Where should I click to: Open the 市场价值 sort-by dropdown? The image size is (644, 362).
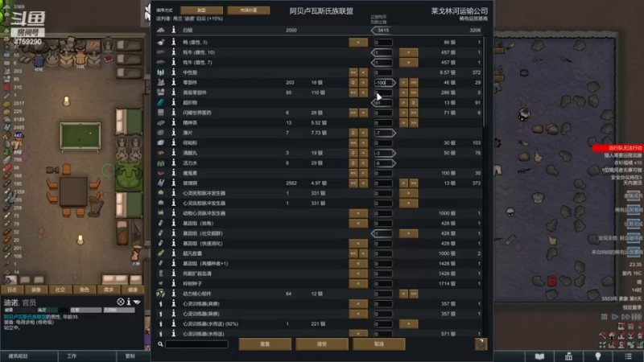coord(249,10)
